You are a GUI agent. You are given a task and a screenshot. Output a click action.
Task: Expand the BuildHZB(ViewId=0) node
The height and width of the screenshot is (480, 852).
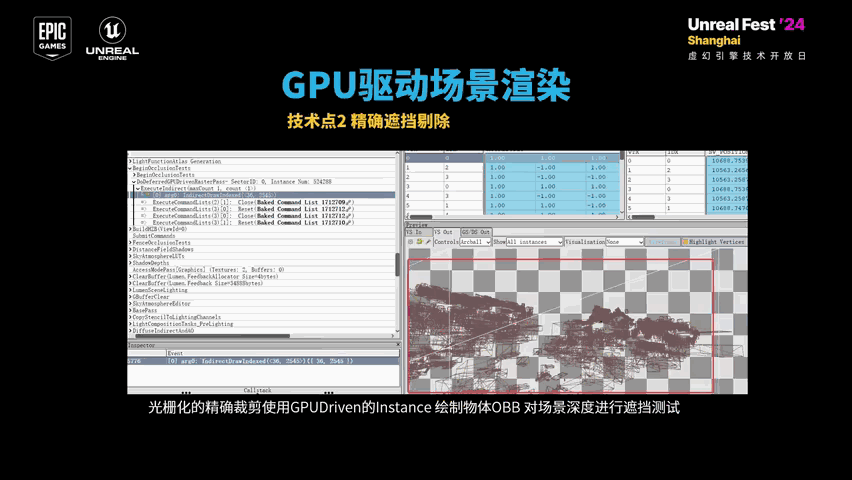click(x=130, y=229)
